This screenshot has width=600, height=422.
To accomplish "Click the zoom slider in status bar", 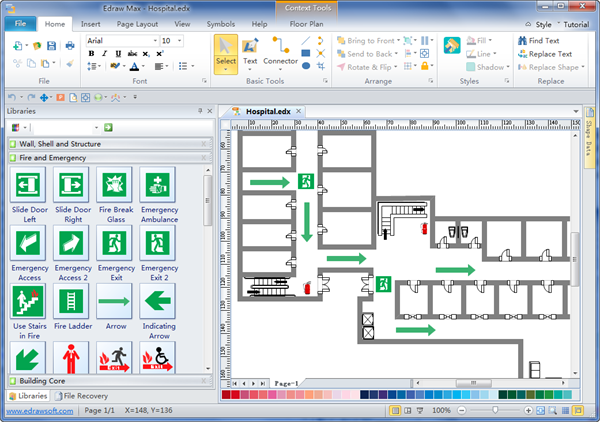I will coord(495,411).
